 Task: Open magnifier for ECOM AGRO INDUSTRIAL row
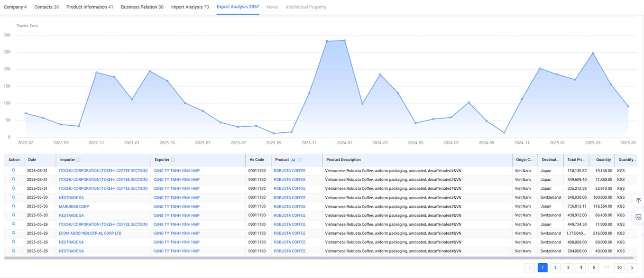point(14,233)
